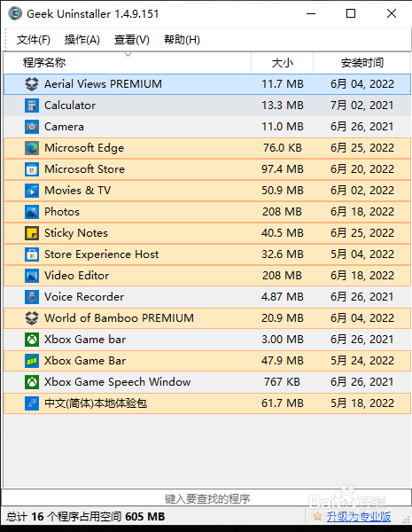Screen dimensions: 412x532
Task: Select the Xbox Game Speech Window name
Action: point(117,382)
